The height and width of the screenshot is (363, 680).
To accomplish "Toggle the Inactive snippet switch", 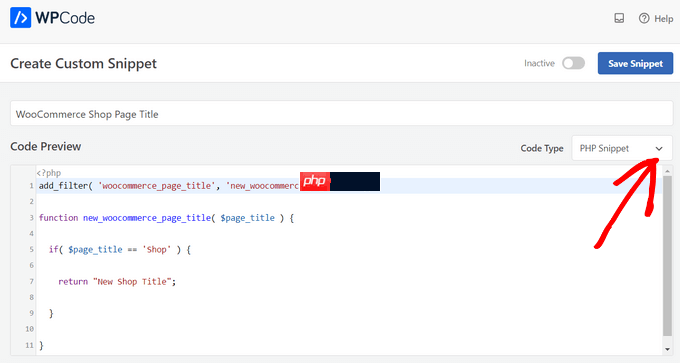I will pyautogui.click(x=573, y=63).
